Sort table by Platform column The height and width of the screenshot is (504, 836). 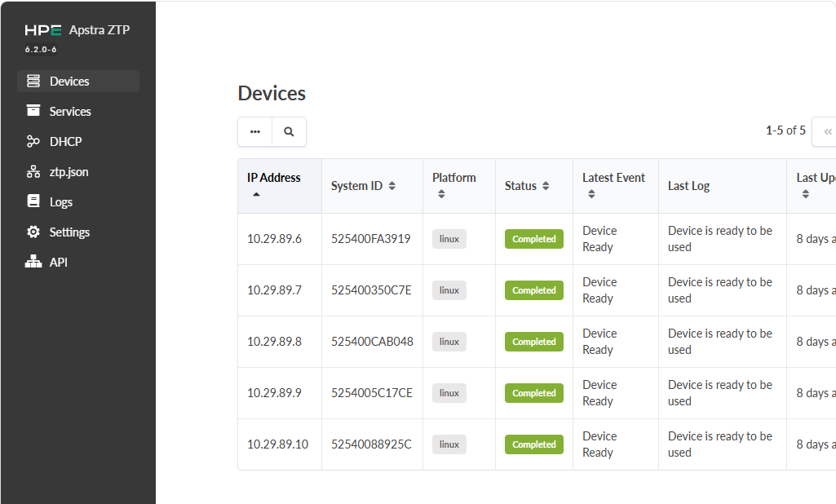459,186
